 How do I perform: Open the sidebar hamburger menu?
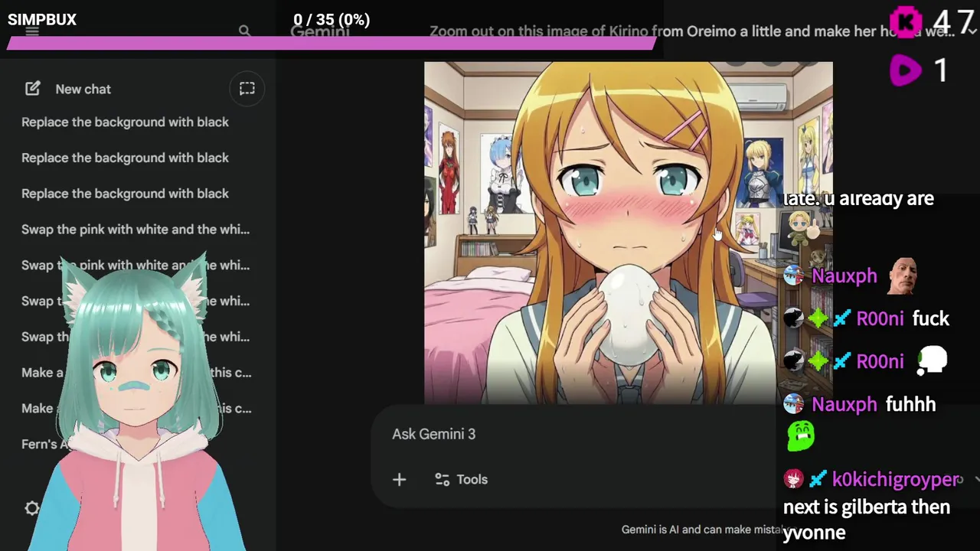pos(32,31)
